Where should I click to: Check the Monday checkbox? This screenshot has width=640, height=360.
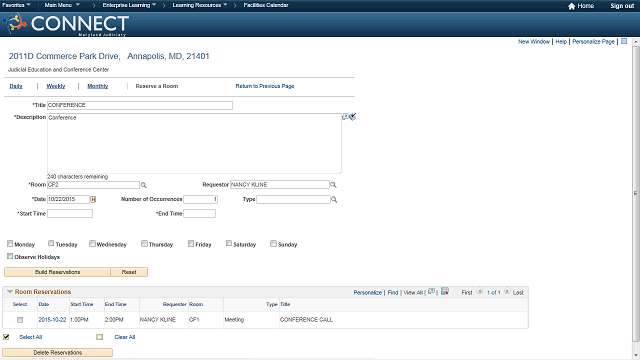pyautogui.click(x=10, y=244)
